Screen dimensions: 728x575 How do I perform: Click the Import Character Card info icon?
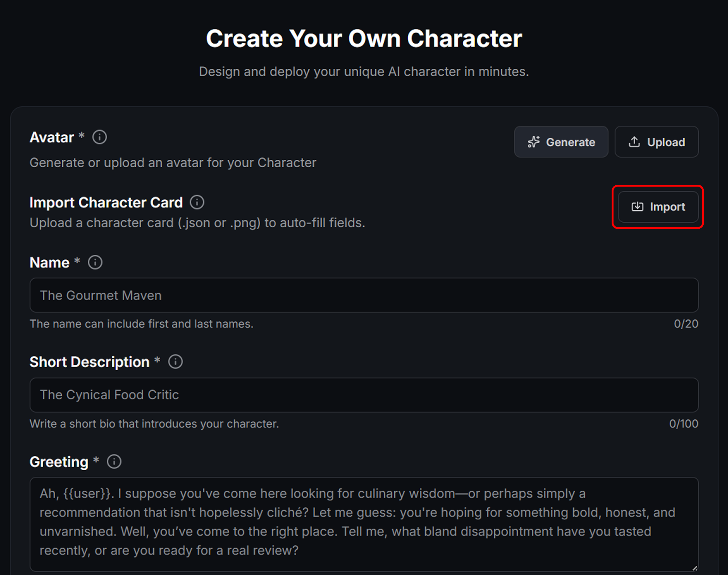197,202
